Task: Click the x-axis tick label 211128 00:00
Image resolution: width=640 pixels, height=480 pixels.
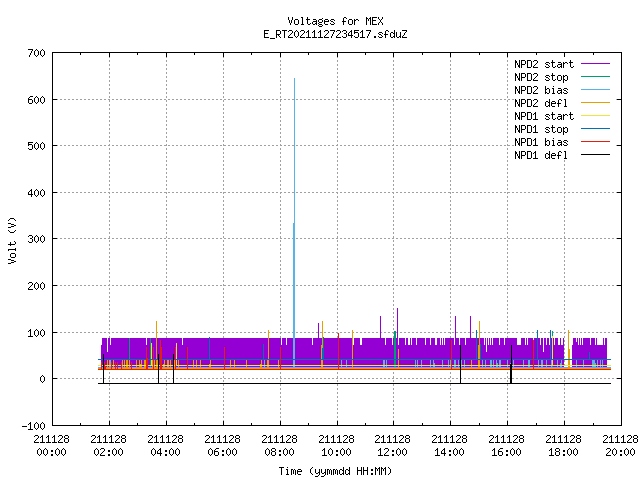Action: 51,446
